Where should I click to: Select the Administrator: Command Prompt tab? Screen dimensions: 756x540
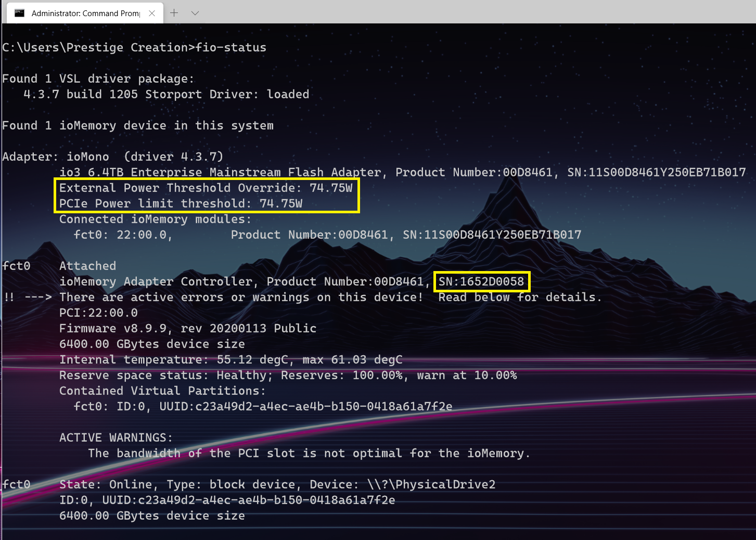tap(85, 13)
